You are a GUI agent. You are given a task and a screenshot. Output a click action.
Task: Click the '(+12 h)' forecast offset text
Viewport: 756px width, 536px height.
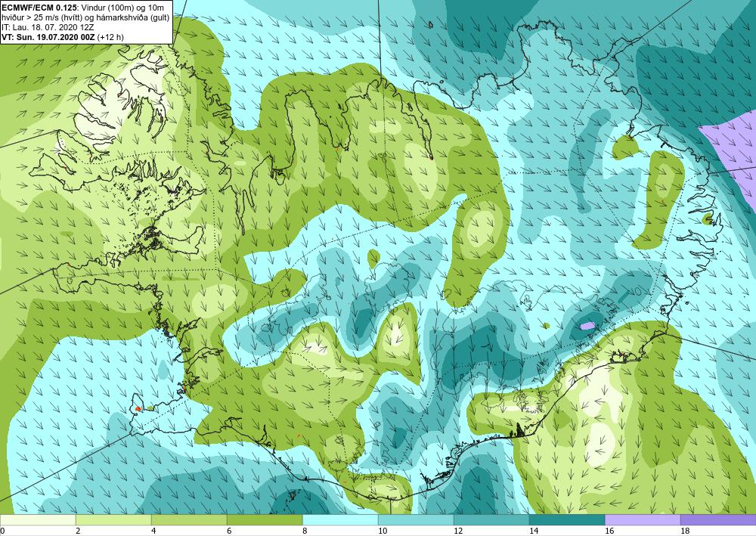(110, 37)
